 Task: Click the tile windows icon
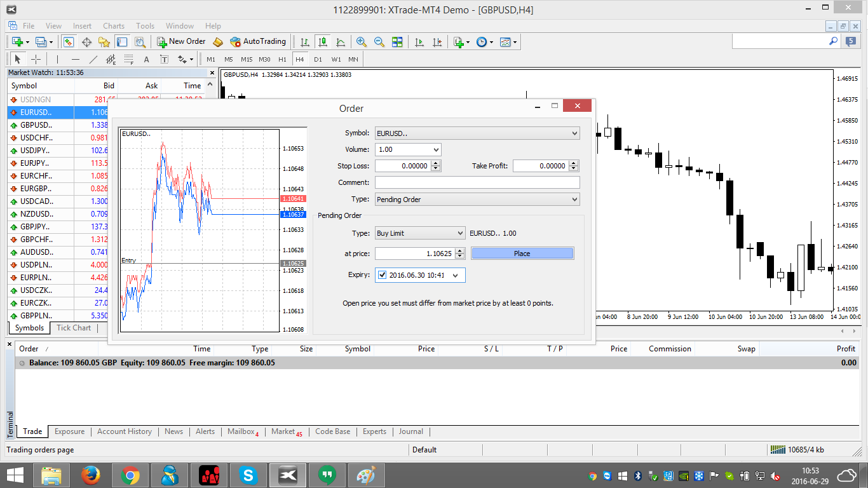(x=397, y=42)
